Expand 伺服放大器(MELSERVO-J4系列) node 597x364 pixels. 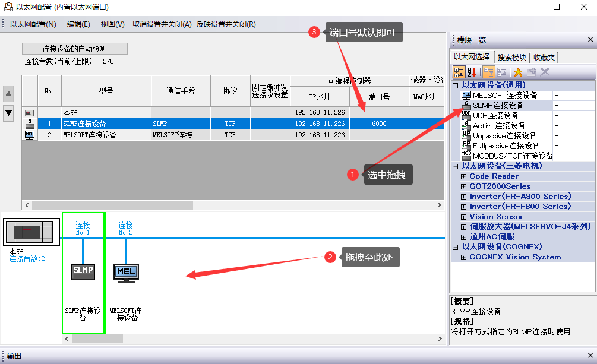[x=463, y=227]
